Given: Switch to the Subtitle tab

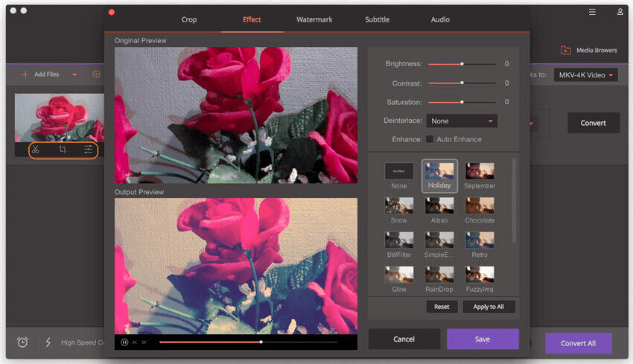Looking at the screenshot, I should coord(377,19).
